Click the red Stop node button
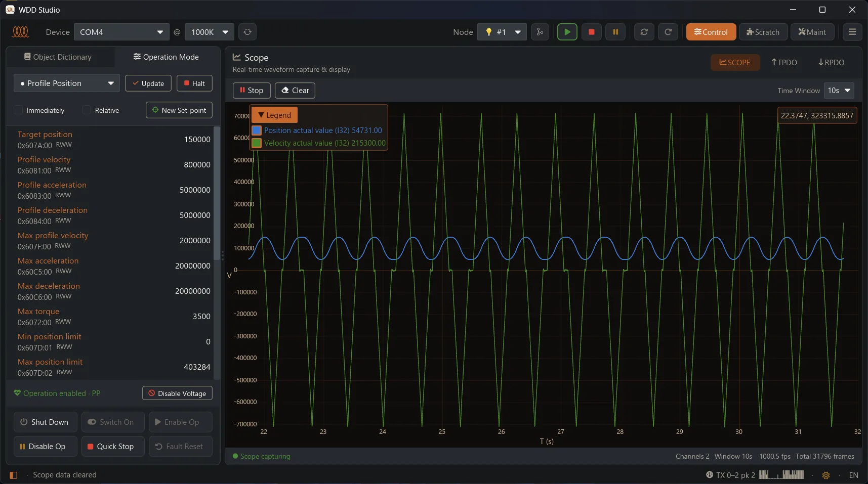This screenshot has width=868, height=484. (x=591, y=32)
